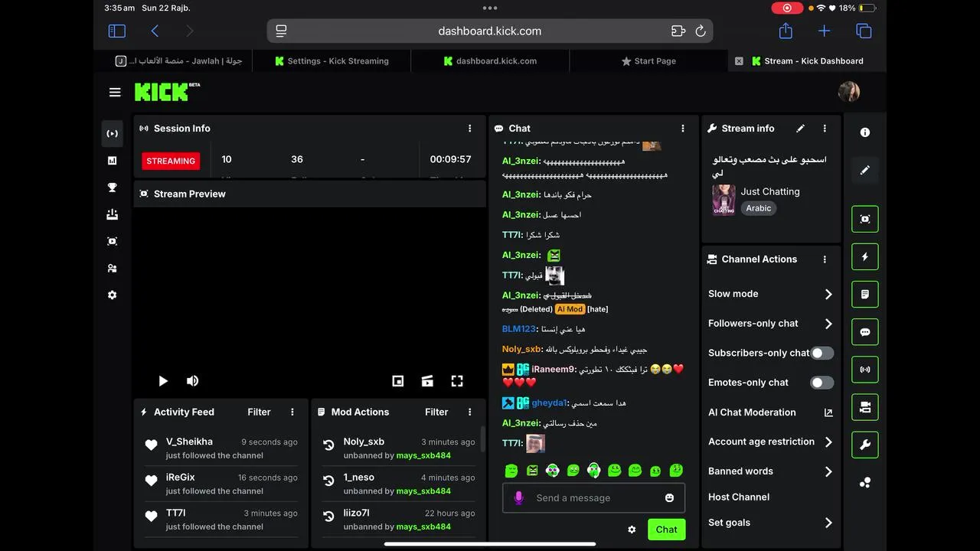Open the Share sheet
This screenshot has width=980, height=551.
tap(786, 31)
